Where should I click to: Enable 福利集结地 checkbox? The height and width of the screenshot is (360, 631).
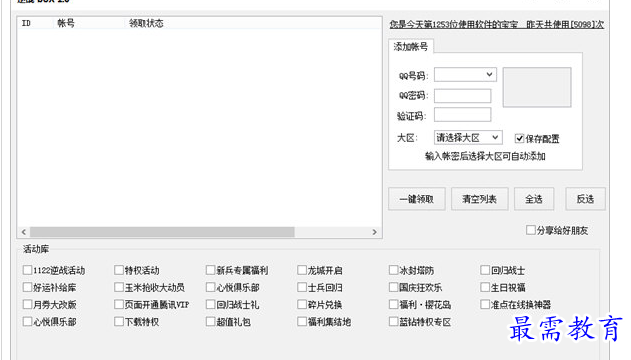click(302, 321)
